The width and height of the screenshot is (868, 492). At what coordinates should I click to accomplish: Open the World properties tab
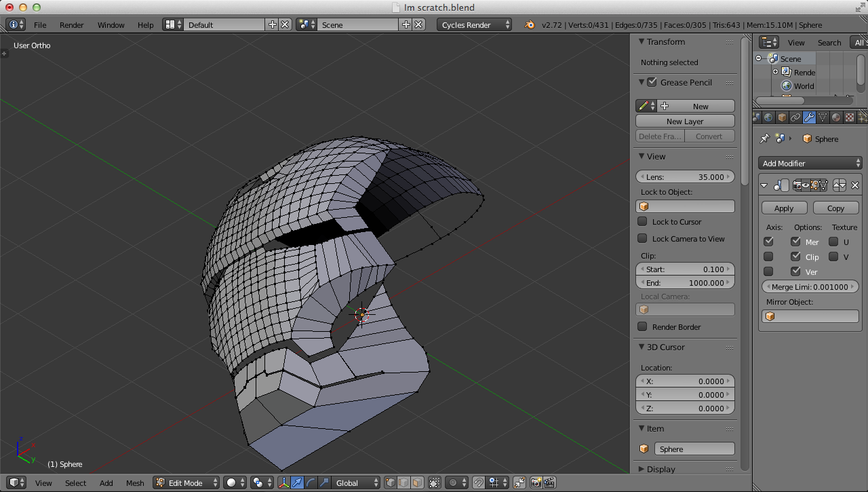768,117
